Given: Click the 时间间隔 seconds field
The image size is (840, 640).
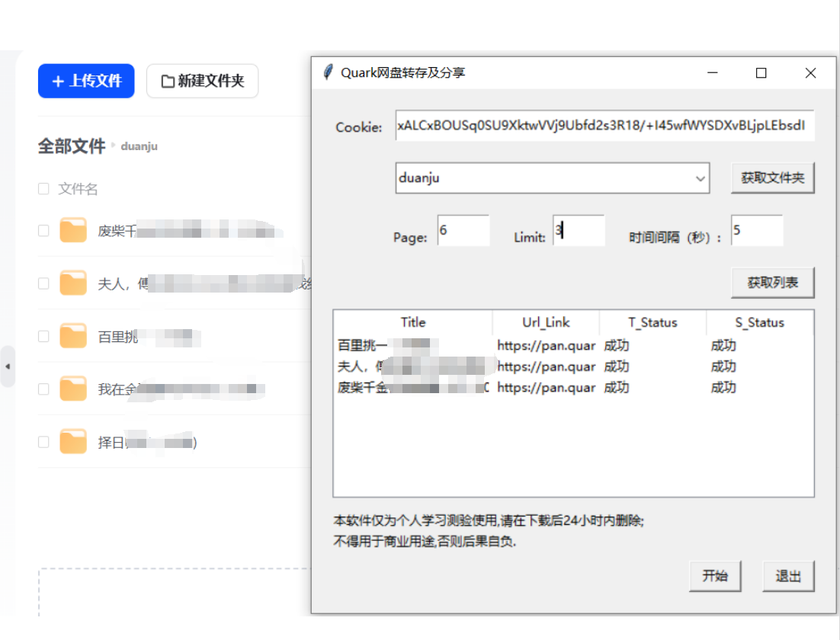Looking at the screenshot, I should tap(757, 230).
